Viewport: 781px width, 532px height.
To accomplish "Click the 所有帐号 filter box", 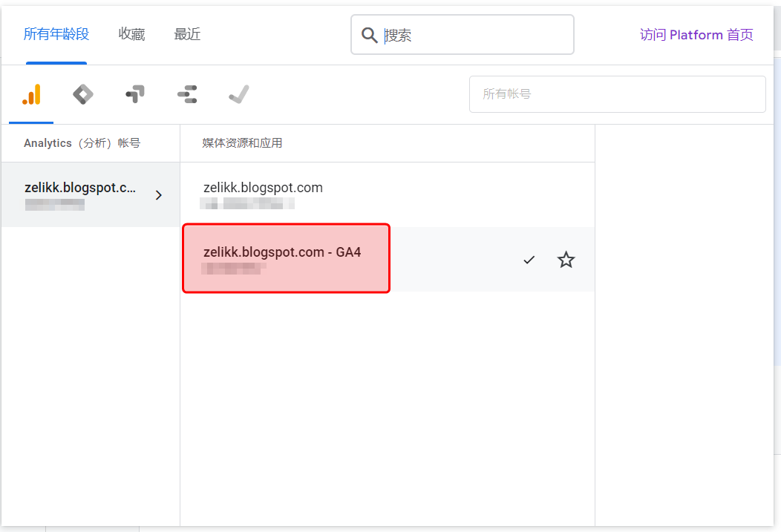I will point(617,94).
